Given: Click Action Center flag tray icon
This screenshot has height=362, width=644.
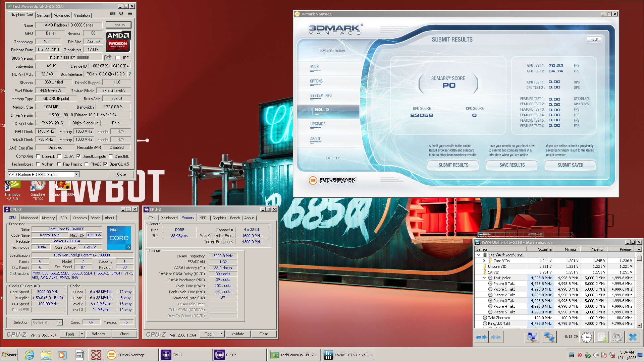Looking at the screenshot, I should click(x=604, y=355).
